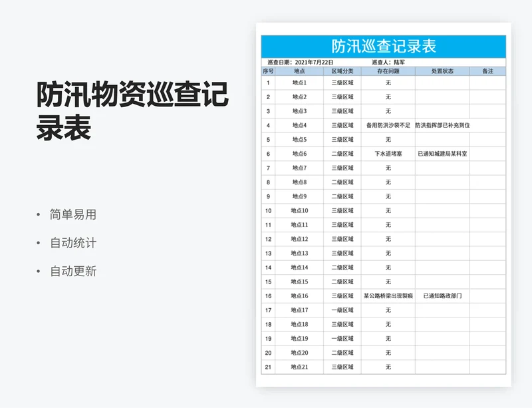
Task: Click sequence number '4' in 序号 column
Action: 268,125
